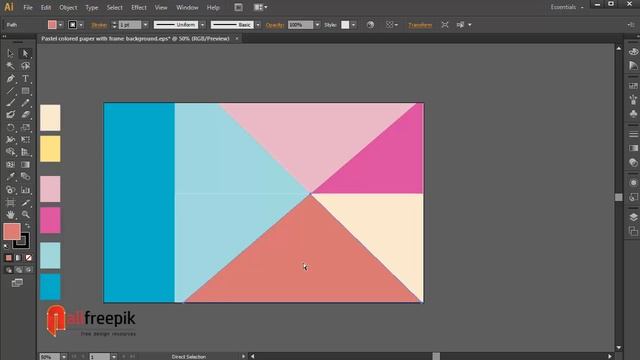The height and width of the screenshot is (360, 640).
Task: Open the Basic brush definition dropdown
Action: click(258, 25)
